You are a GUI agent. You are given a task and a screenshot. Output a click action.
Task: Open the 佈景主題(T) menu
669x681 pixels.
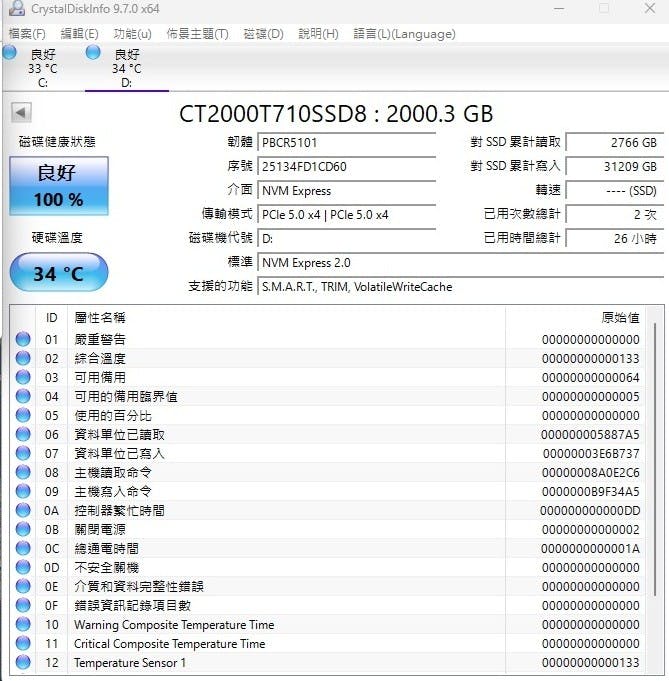198,34
